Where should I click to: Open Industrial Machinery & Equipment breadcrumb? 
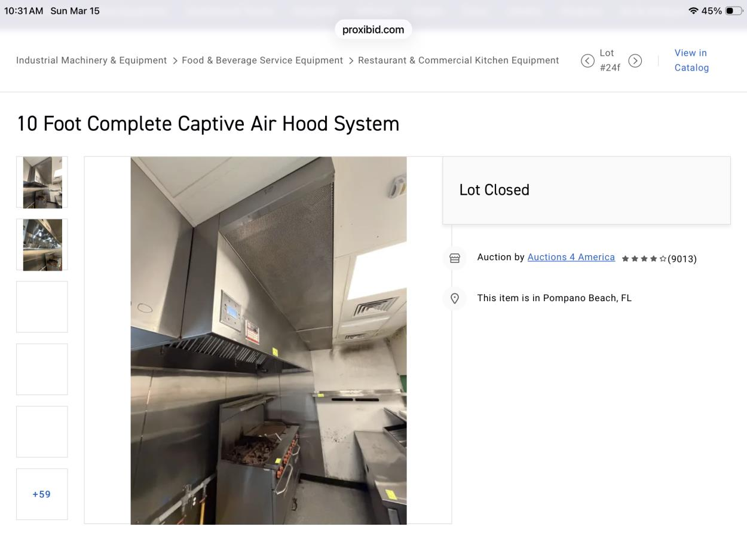pyautogui.click(x=91, y=60)
